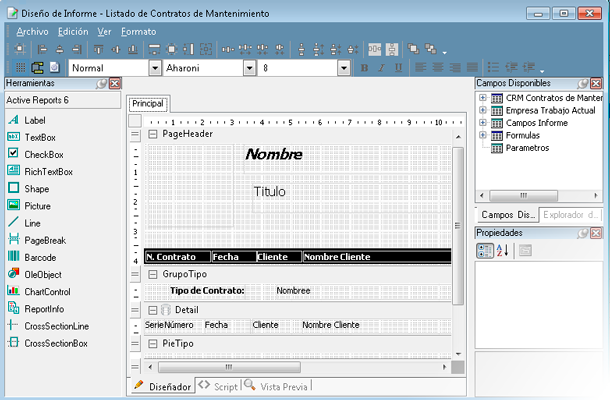
Task: Expand CRM Contratos de Manten tree node
Action: [x=483, y=98]
